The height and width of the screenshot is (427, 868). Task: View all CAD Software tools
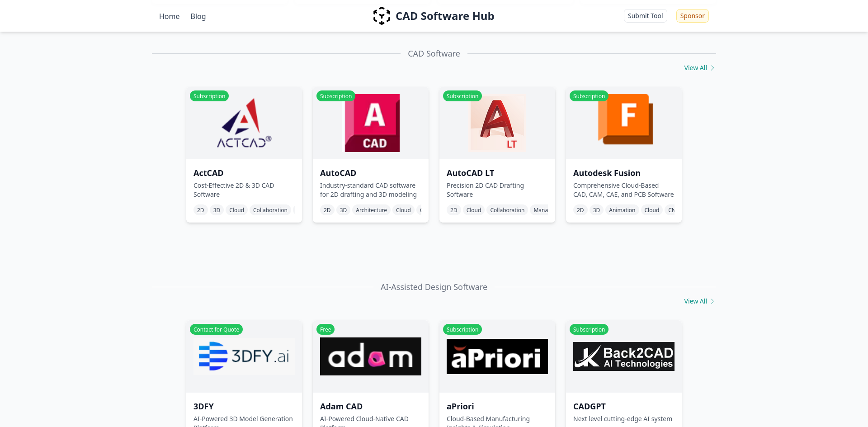tap(695, 68)
